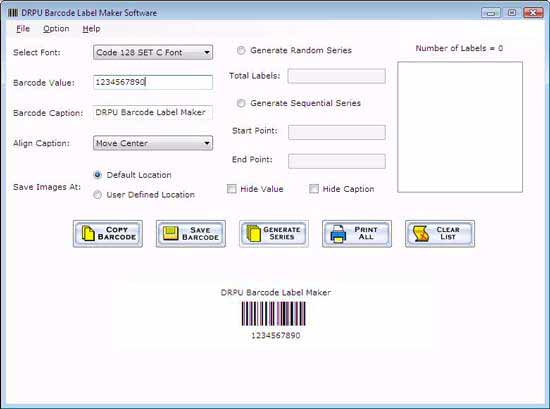This screenshot has height=409, width=550.
Task: Open the Option menu
Action: pos(56,29)
